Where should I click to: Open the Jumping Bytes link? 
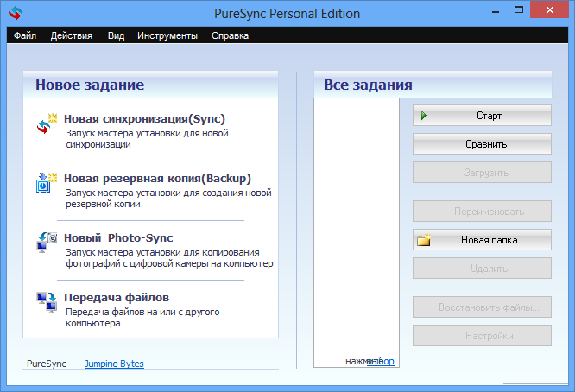tap(114, 364)
